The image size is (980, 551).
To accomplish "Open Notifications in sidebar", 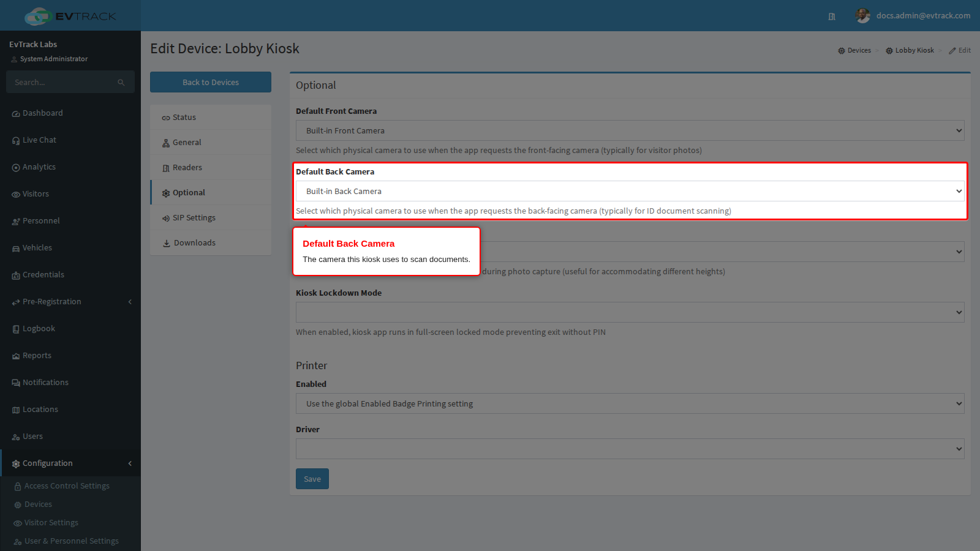I will click(x=70, y=383).
